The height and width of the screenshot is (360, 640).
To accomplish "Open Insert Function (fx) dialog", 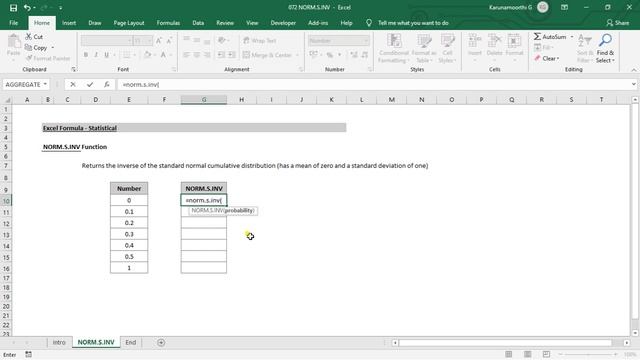I will click(x=107, y=84).
